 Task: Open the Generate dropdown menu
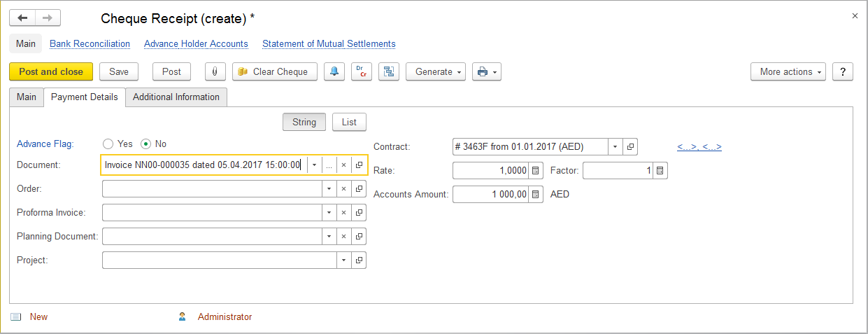pyautogui.click(x=435, y=71)
